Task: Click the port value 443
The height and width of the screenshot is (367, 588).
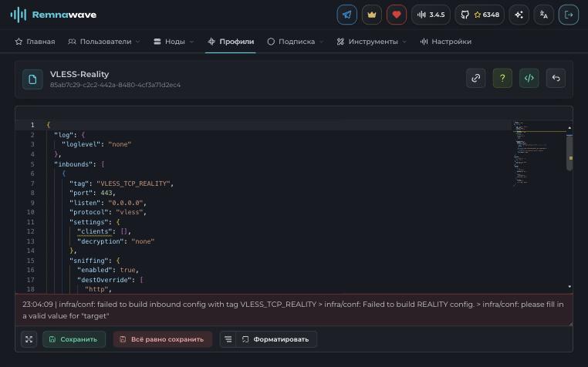Action: tap(106, 193)
